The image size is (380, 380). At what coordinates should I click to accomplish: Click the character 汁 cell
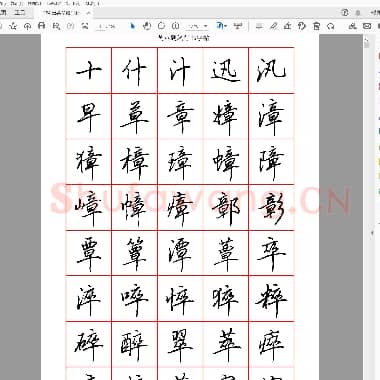click(180, 70)
